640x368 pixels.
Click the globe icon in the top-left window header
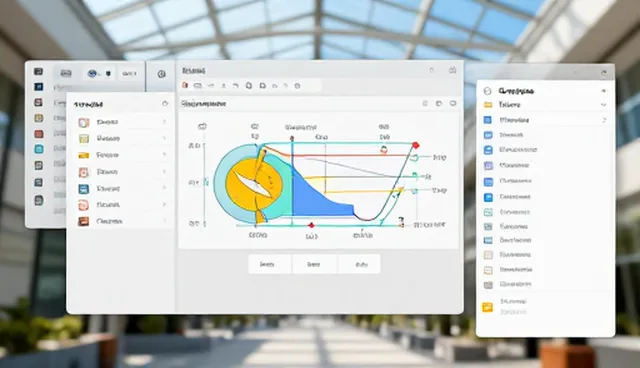coord(92,73)
